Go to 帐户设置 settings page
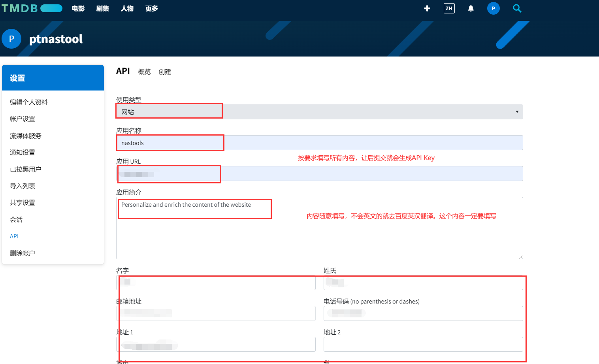The width and height of the screenshot is (599, 364). point(23,119)
